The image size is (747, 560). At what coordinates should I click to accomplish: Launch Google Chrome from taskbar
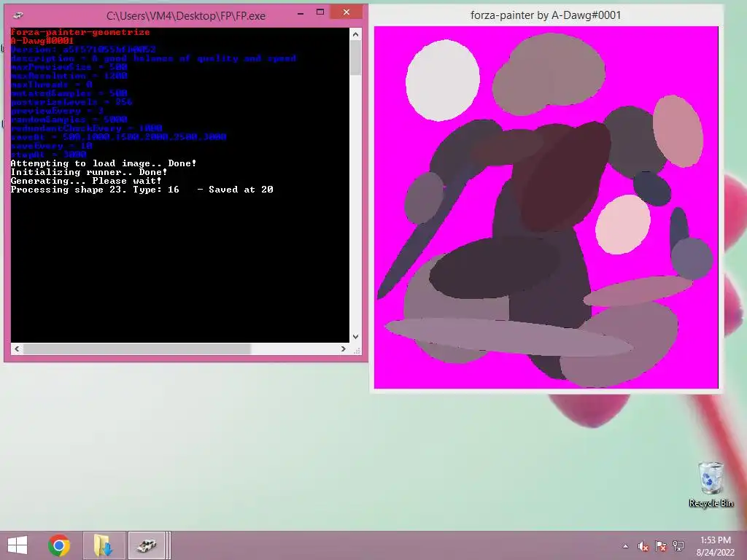point(59,545)
